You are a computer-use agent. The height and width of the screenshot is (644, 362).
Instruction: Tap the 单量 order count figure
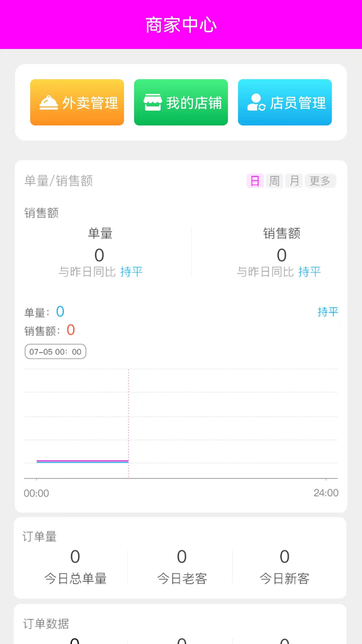(99, 255)
